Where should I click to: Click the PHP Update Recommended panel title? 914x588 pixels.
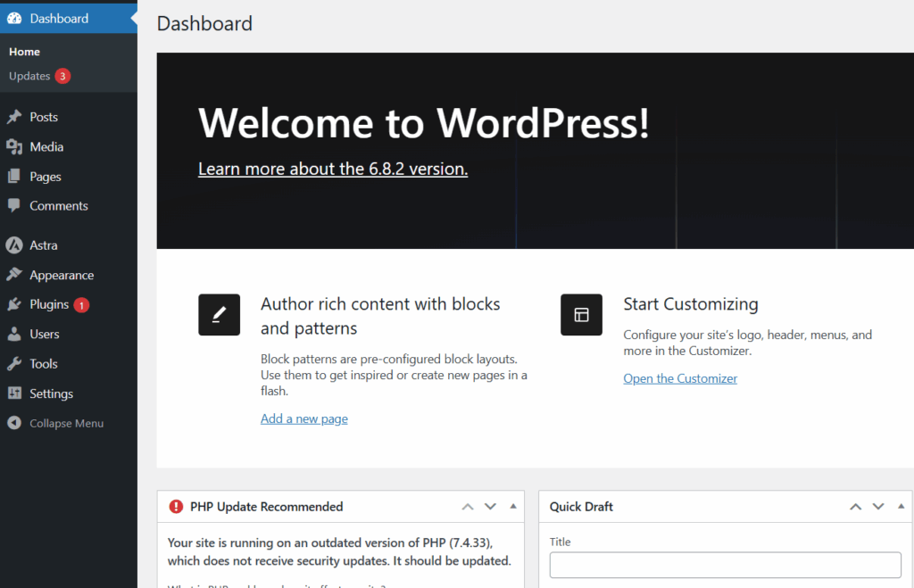click(x=266, y=507)
